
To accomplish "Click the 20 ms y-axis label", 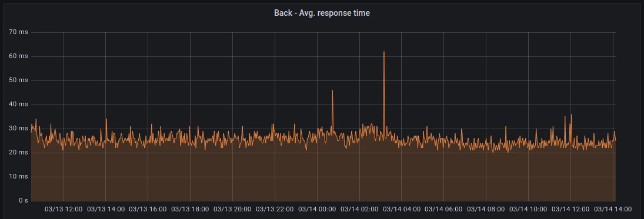I will pos(18,153).
